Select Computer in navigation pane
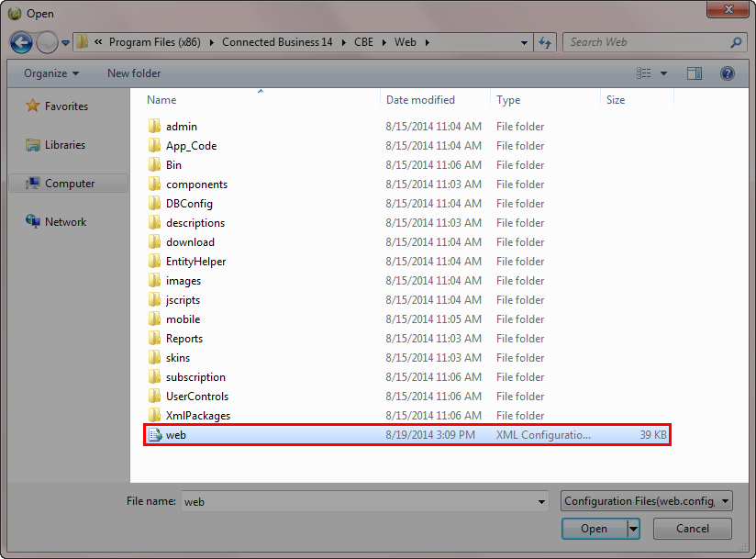 (x=70, y=184)
